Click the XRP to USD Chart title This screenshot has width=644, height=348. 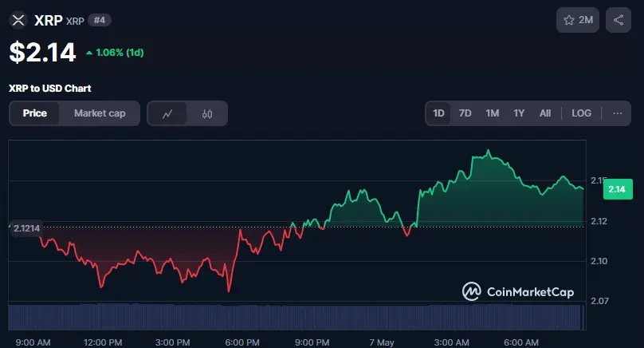[49, 89]
